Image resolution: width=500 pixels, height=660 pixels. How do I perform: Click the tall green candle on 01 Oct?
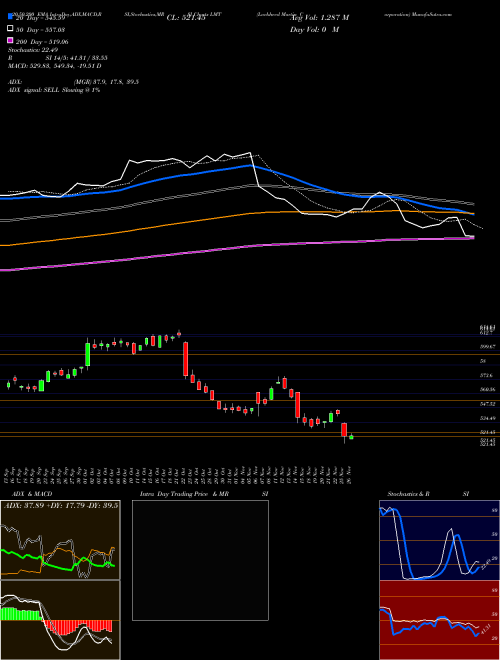(88, 354)
